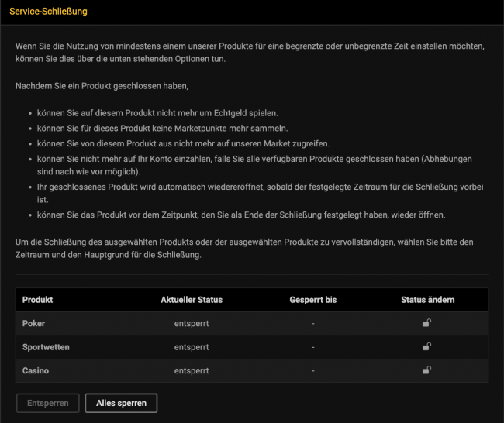Click the Poker row's entsperrt status
The width and height of the screenshot is (504, 423).
(x=192, y=324)
